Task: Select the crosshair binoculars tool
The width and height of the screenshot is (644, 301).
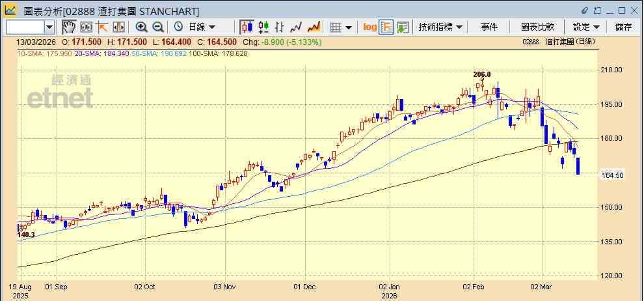Action: click(87, 27)
